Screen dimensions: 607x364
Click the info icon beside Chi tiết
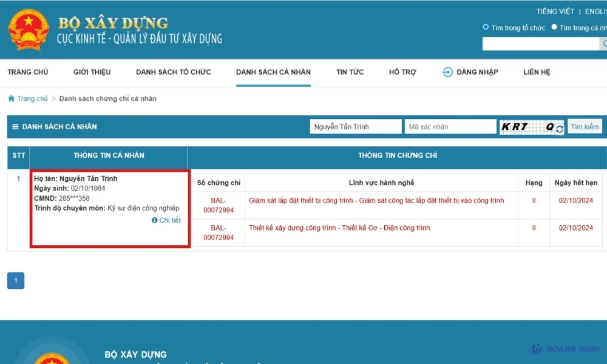tap(154, 220)
